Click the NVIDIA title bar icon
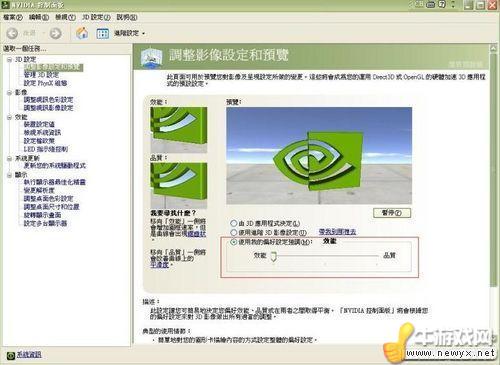Screen dimensions: 500x365 6,5
